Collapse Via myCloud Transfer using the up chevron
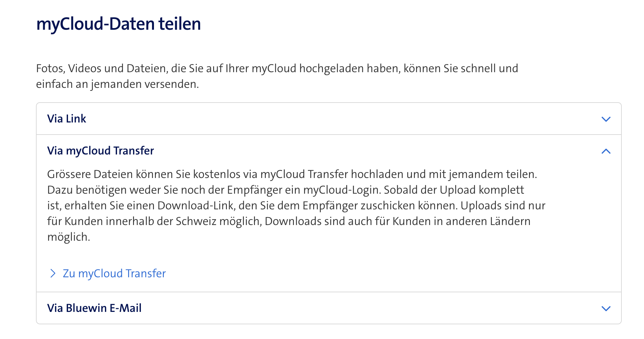Viewport: 644px width, 339px height. click(606, 151)
